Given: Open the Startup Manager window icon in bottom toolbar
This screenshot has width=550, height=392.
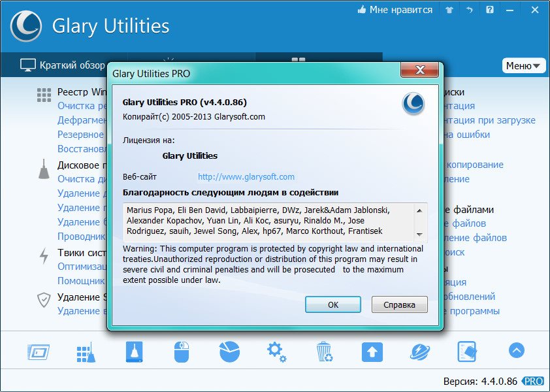Looking at the screenshot, I should coord(39,351).
